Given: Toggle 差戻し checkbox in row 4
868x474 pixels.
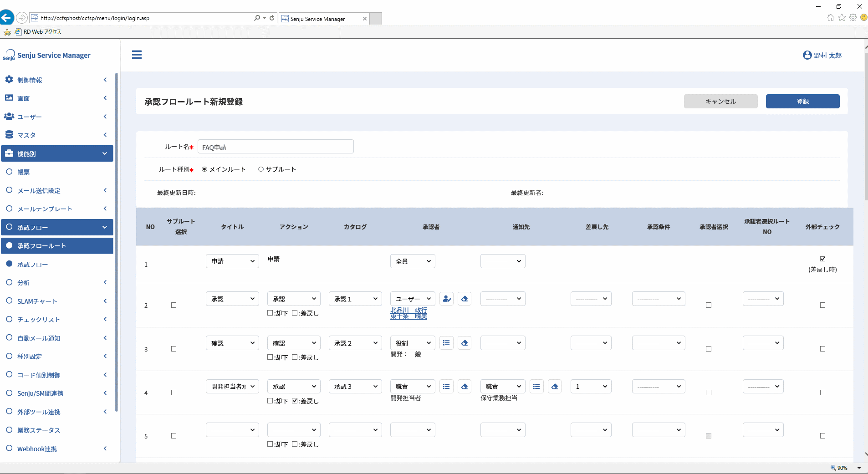Looking at the screenshot, I should click(x=295, y=401).
